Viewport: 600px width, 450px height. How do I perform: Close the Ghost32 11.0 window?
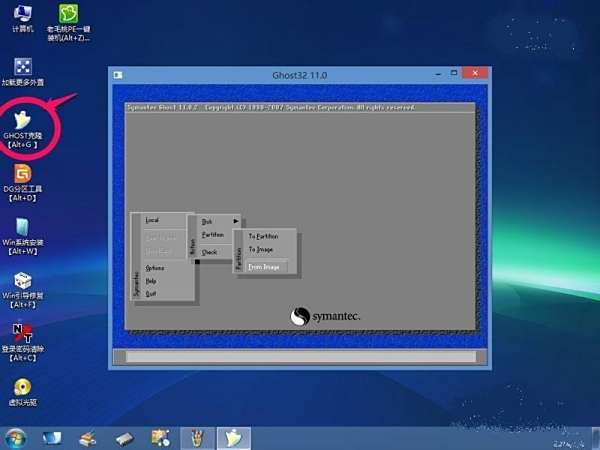pyautogui.click(x=475, y=73)
